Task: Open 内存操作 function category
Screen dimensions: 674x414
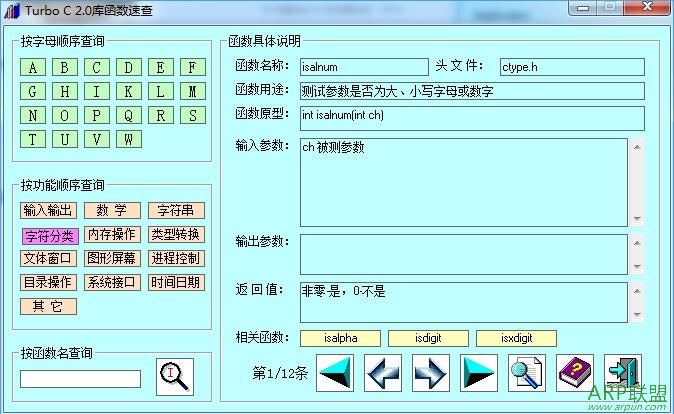Action: pyautogui.click(x=112, y=235)
